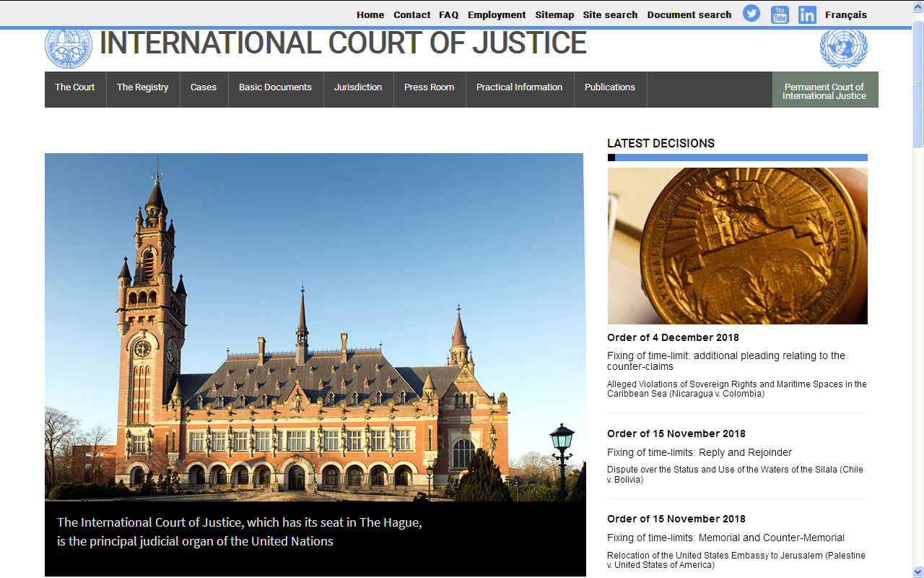Open Fixing of time-limits: Reply and Rejoinder
924x578 pixels.
click(699, 452)
